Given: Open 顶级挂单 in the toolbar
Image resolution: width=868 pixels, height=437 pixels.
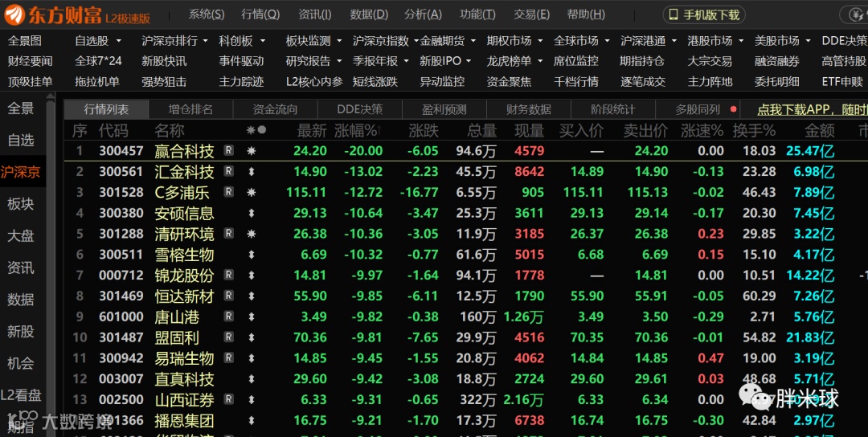Looking at the screenshot, I should [x=30, y=82].
